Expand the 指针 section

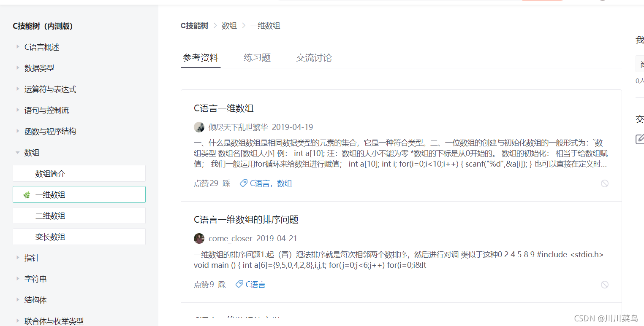click(x=18, y=258)
